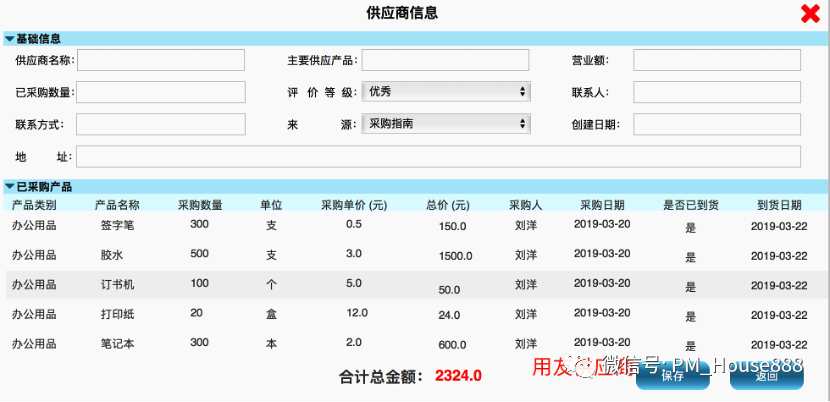Click the 采购单价 (元) column header
830x402 pixels.
pos(353,205)
